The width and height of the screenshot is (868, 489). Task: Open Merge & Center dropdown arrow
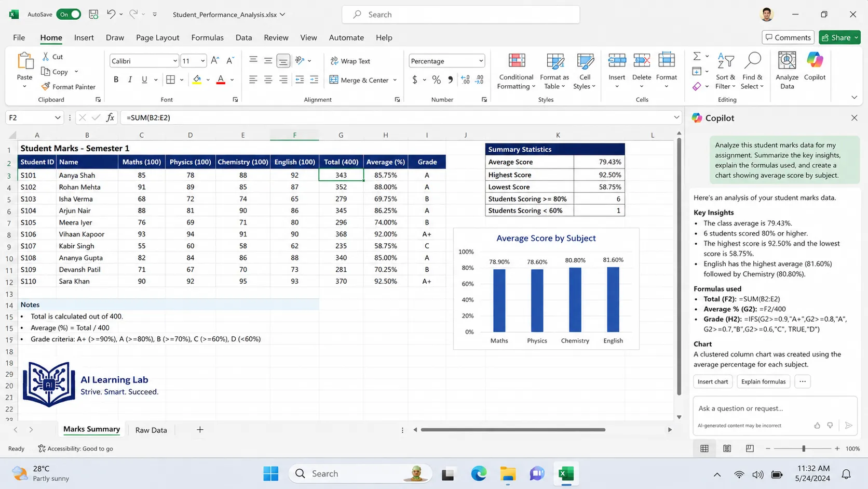tap(395, 80)
